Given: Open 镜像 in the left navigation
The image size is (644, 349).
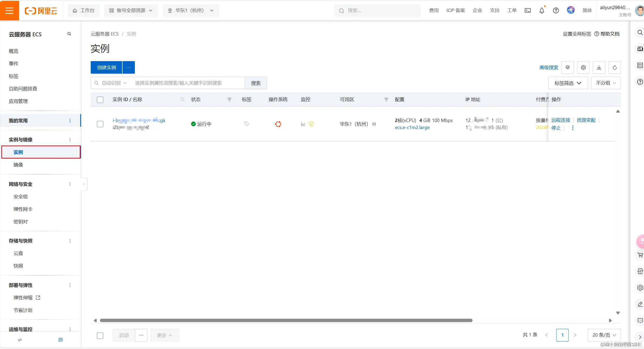Looking at the screenshot, I should click(x=18, y=165).
